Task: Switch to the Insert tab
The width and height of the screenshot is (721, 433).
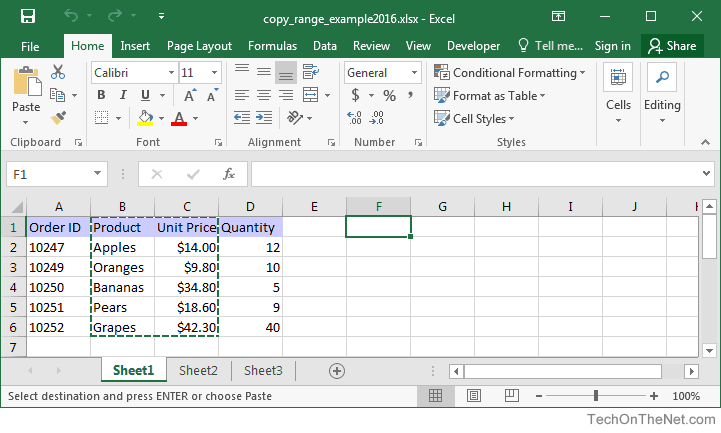Action: tap(135, 46)
